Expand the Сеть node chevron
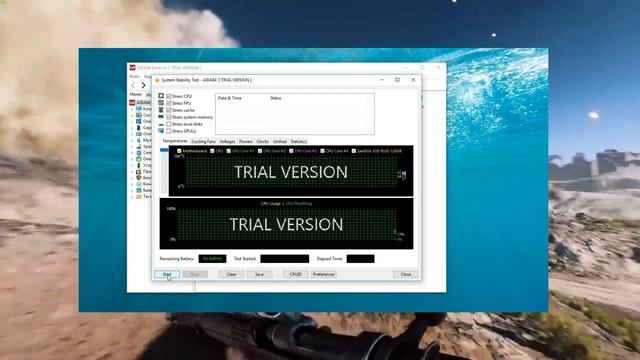The height and width of the screenshot is (360, 640). point(132,153)
